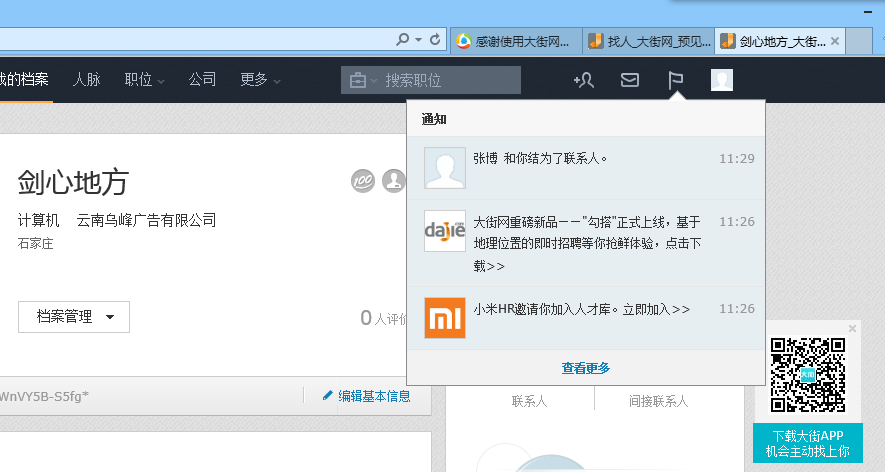Switch to the 感谢使用大街网 tab

coord(516,41)
